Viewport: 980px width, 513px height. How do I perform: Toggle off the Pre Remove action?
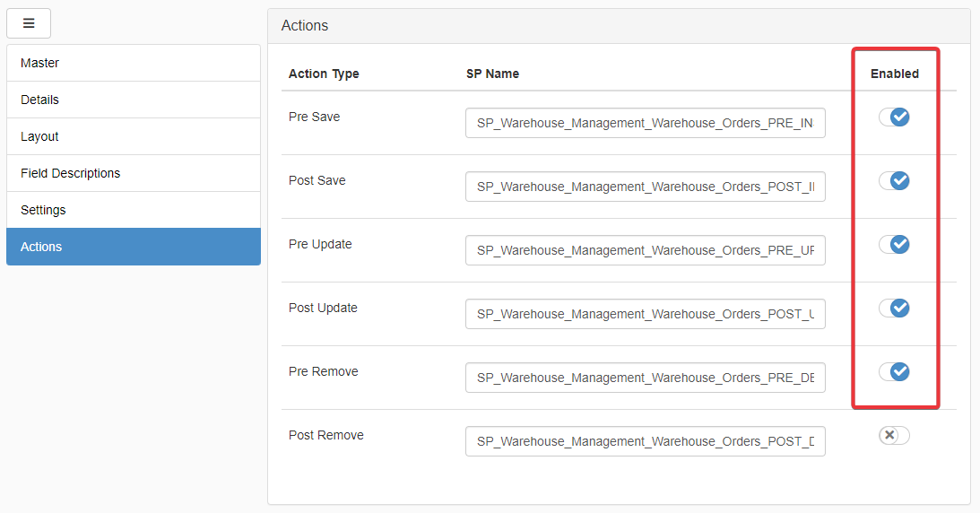[x=894, y=372]
